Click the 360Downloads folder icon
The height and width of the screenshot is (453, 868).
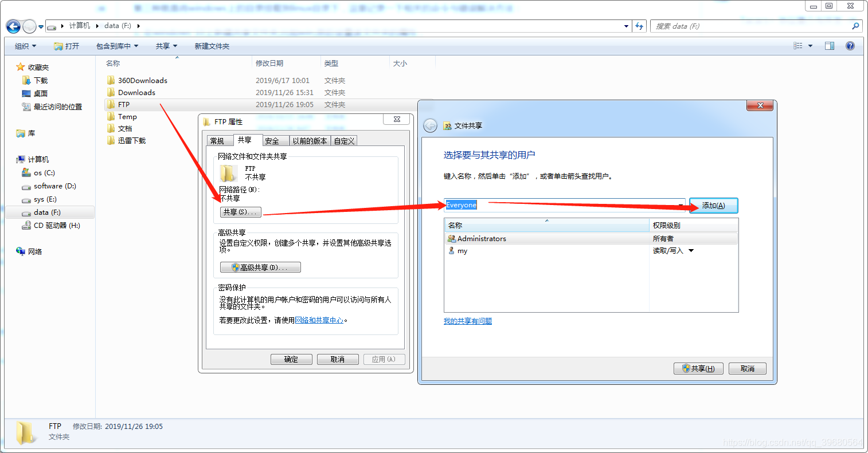(x=111, y=80)
